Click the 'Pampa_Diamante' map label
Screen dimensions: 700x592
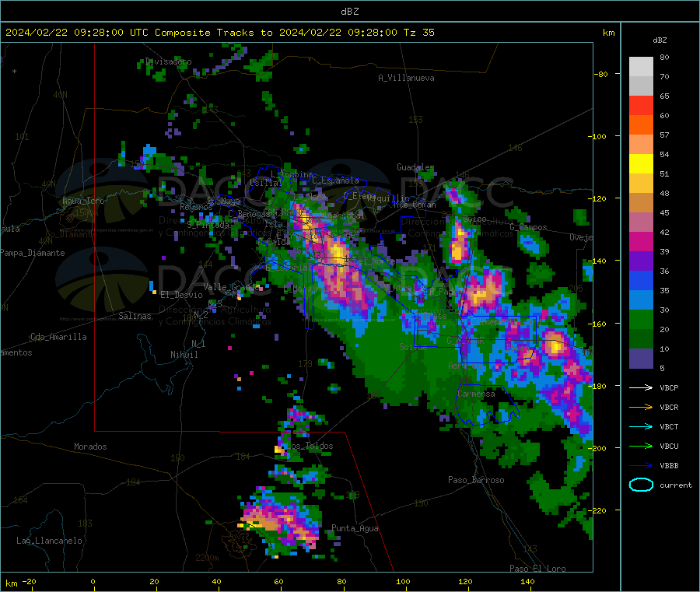[32, 253]
